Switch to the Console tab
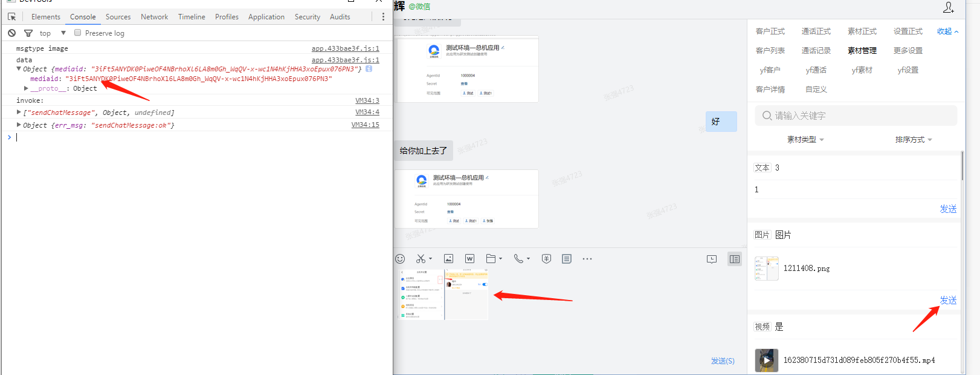This screenshot has width=980, height=375. pyautogui.click(x=83, y=17)
